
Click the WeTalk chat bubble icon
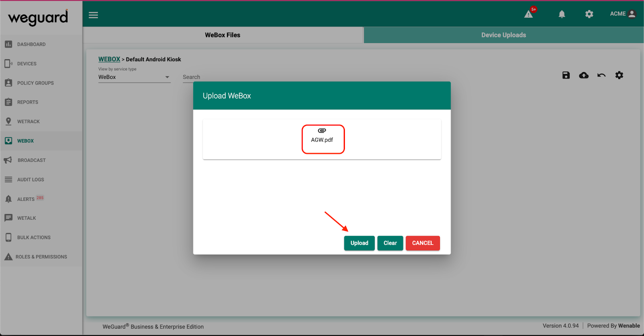point(8,218)
